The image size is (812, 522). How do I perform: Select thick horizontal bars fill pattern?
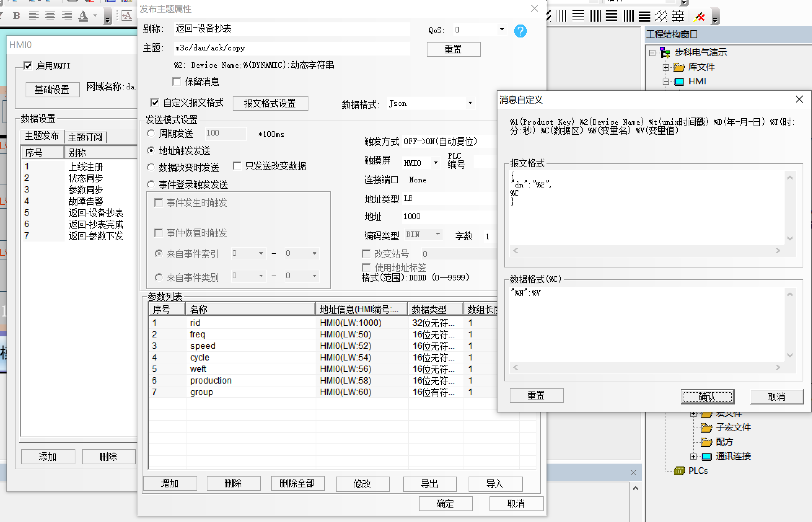pyautogui.click(x=645, y=16)
